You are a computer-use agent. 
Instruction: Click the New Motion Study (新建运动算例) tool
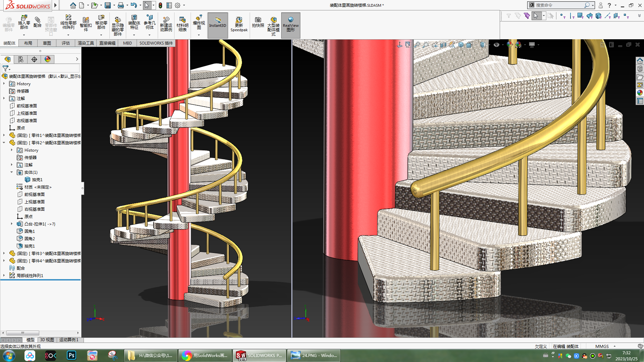tap(166, 24)
